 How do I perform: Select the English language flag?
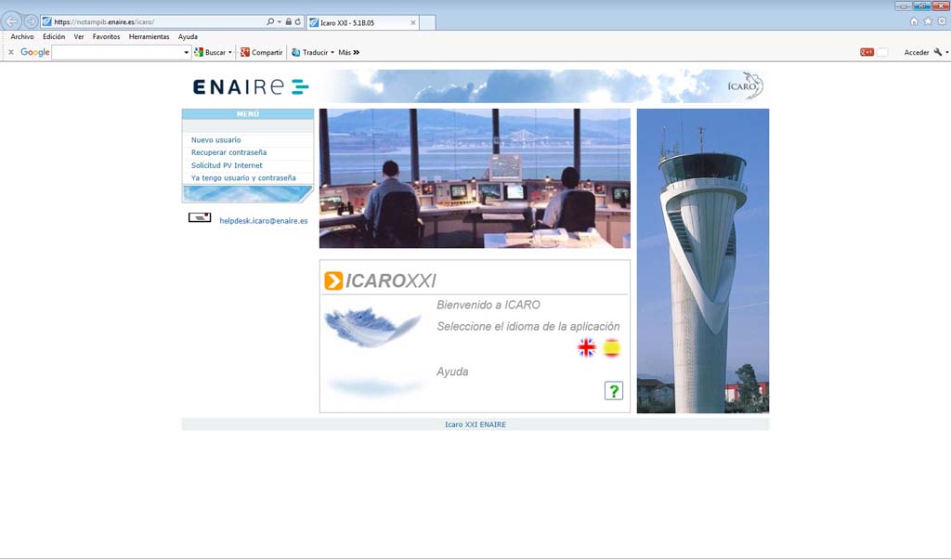[586, 347]
